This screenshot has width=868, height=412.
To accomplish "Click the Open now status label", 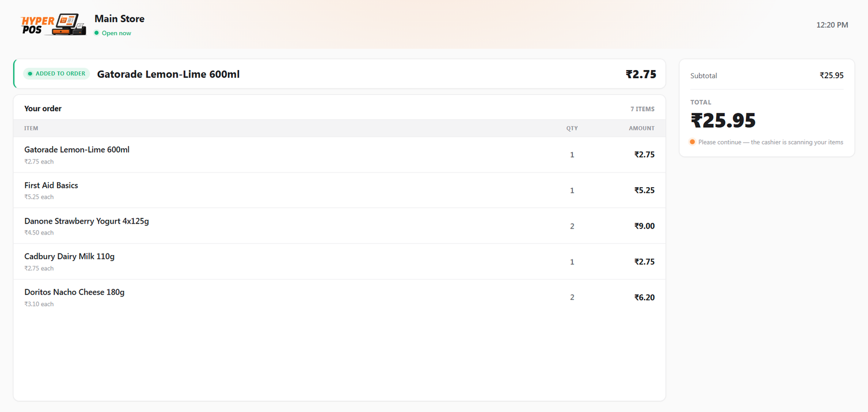I will (x=116, y=33).
